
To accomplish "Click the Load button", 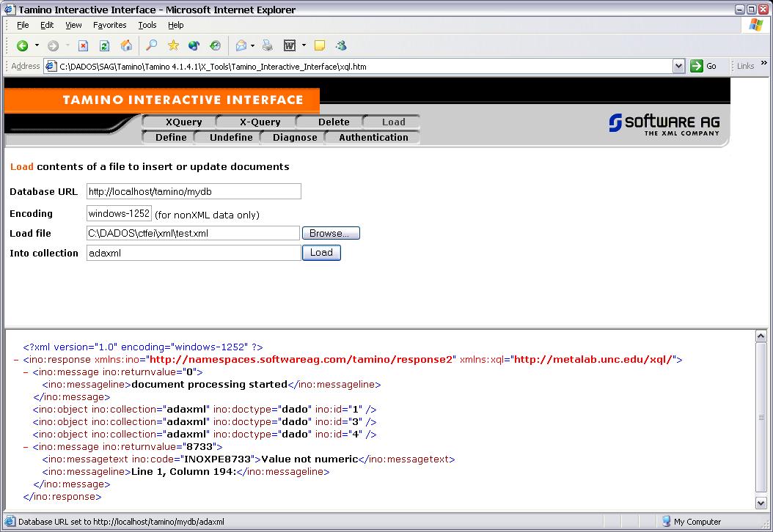I will pyautogui.click(x=321, y=253).
